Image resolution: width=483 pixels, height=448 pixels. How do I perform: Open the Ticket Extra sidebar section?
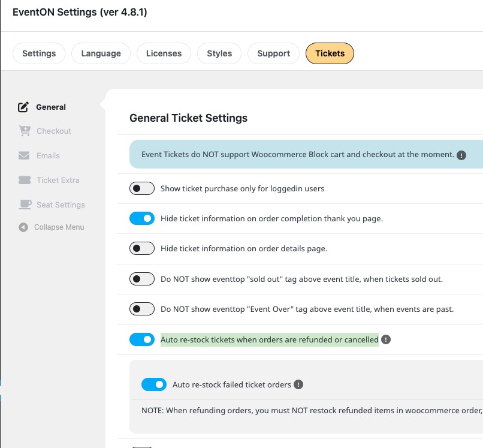[x=58, y=180]
